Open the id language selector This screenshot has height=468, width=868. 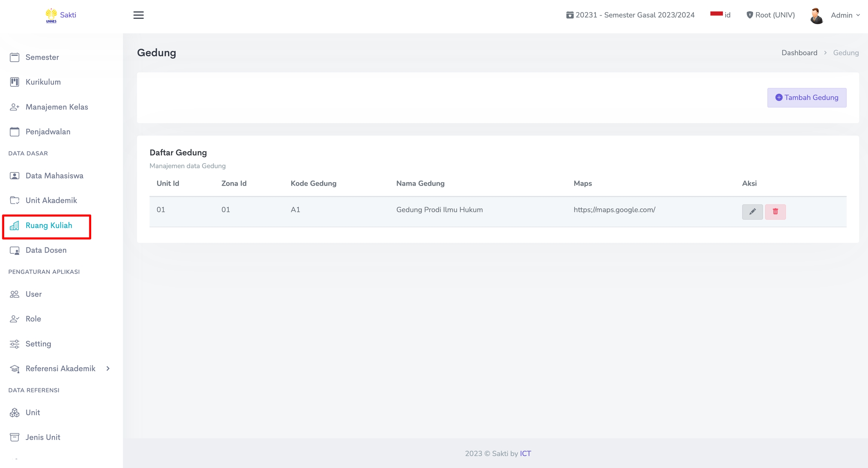720,15
